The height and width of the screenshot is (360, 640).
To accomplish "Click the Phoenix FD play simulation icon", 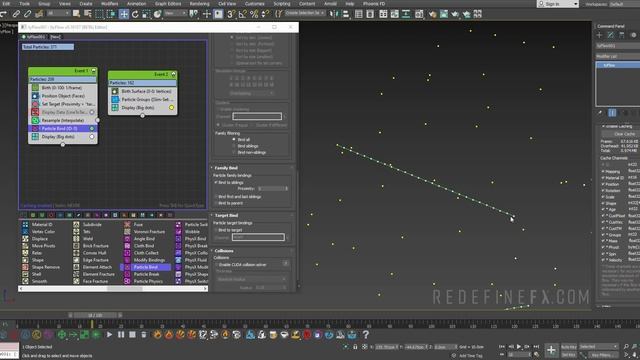I will (109, 335).
